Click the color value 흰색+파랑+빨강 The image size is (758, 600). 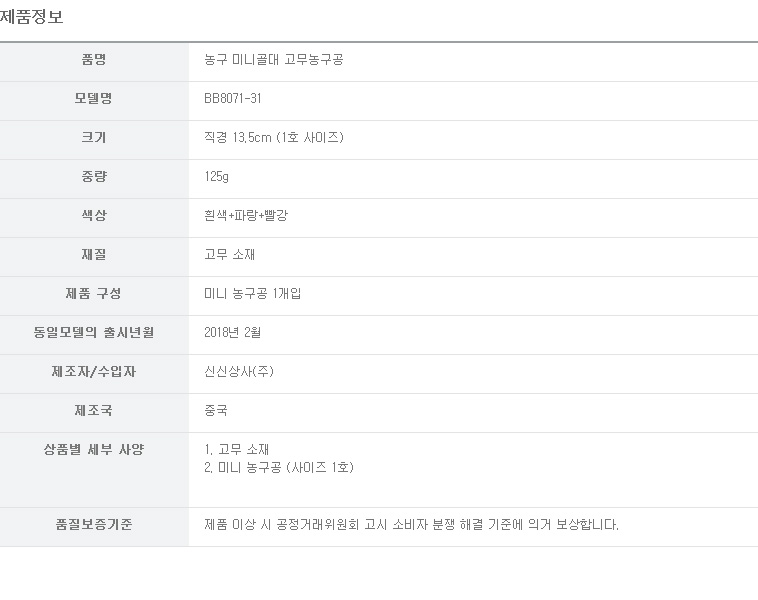tap(246, 216)
